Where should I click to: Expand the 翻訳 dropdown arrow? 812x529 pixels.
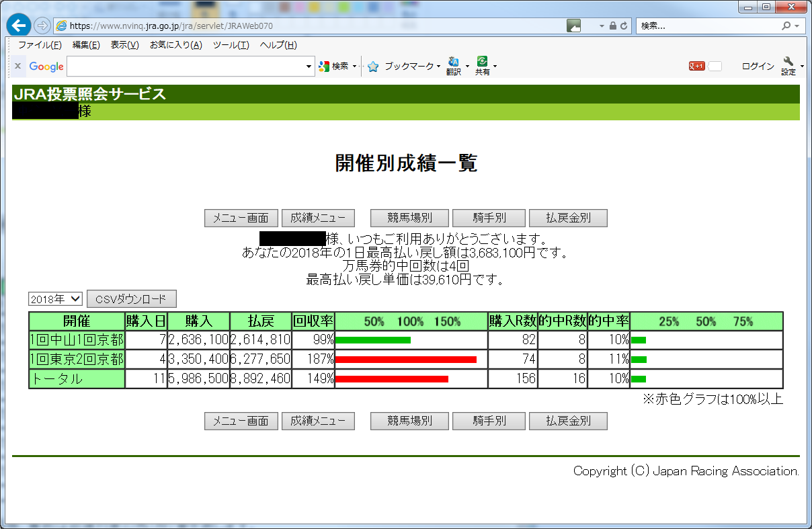point(467,66)
